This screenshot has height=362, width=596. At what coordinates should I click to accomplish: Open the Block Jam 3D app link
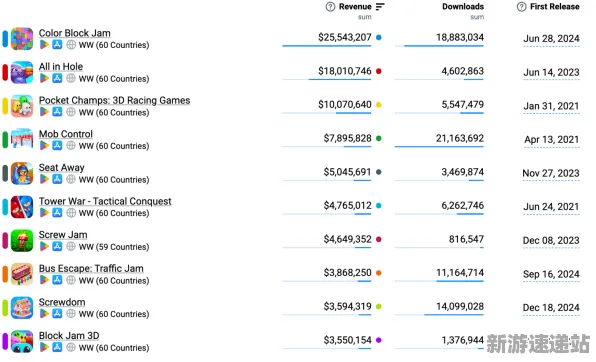point(69,335)
